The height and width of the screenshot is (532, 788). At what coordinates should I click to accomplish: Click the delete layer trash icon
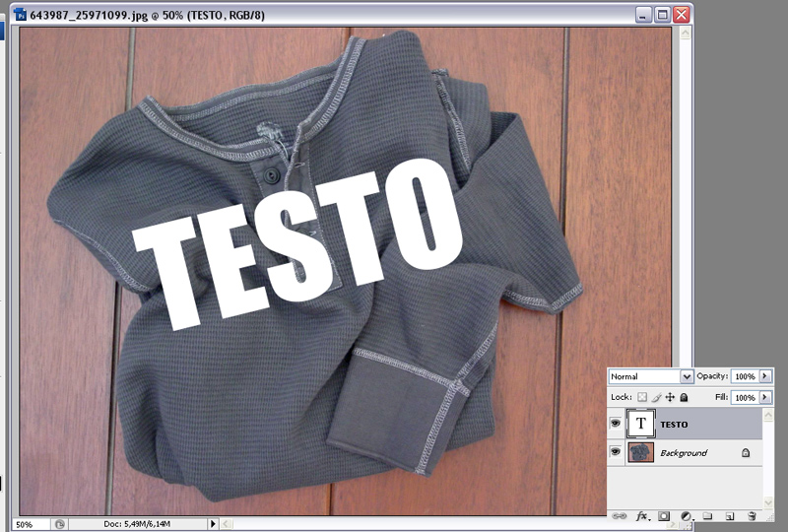[x=752, y=516]
